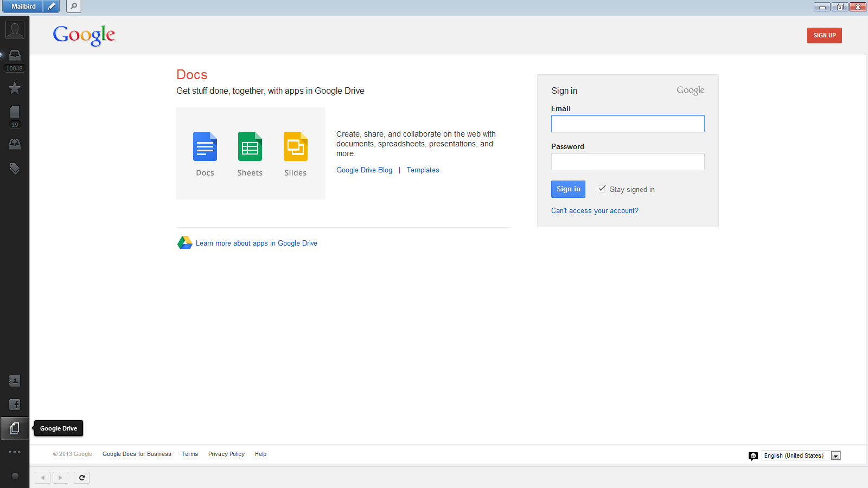Click the feedback speech bubble icon
This screenshot has width=868, height=488.
(753, 456)
